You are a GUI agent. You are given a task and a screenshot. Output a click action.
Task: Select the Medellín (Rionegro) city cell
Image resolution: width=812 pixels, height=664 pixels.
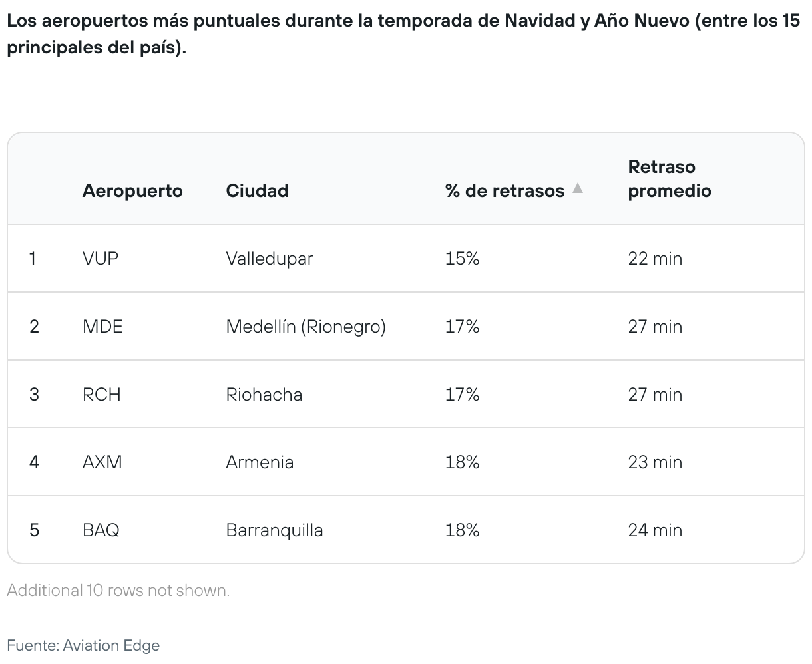point(306,326)
